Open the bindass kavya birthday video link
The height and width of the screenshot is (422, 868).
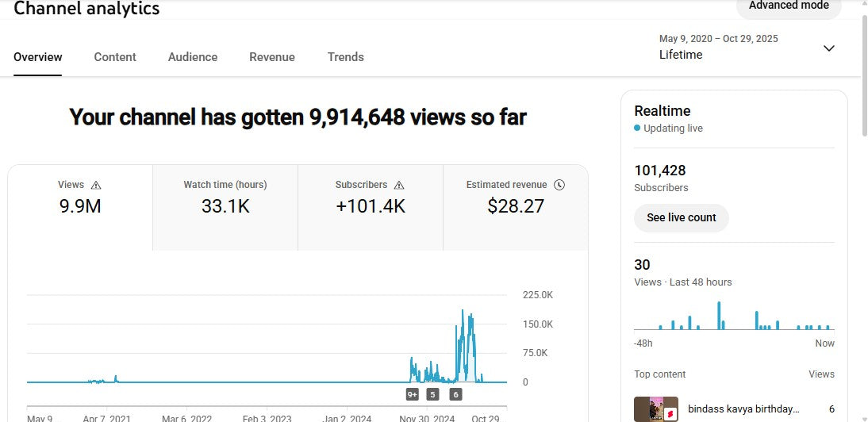click(x=743, y=409)
